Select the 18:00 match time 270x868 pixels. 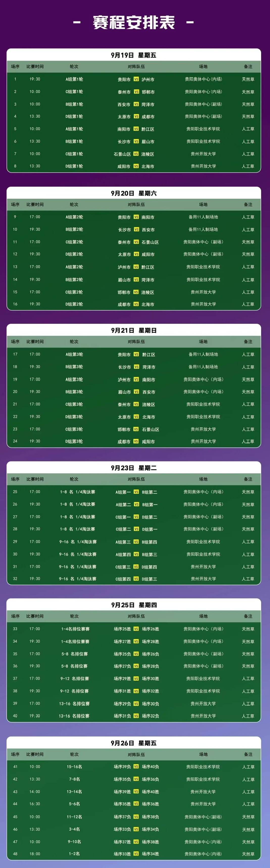click(x=35, y=854)
